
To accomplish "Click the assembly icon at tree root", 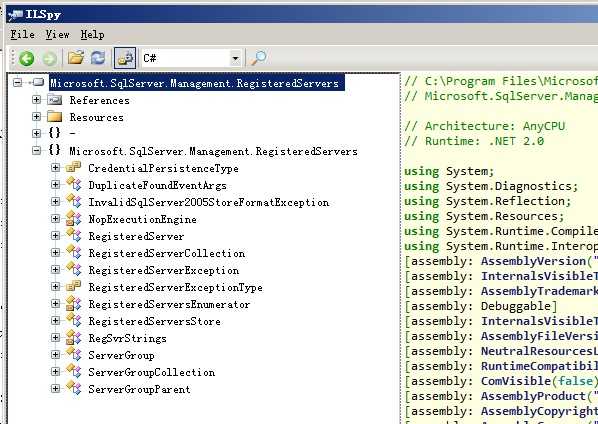I will (x=38, y=82).
